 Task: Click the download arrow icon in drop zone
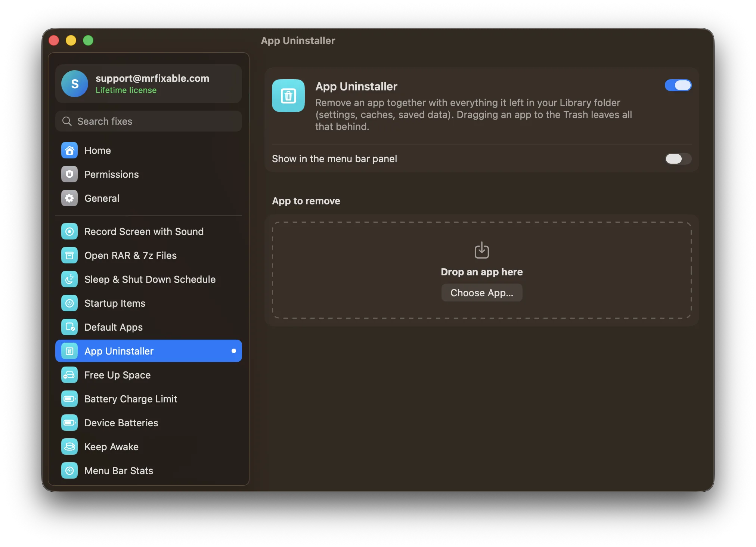(482, 250)
